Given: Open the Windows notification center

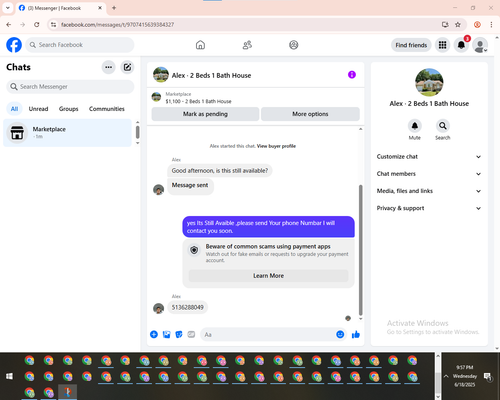Looking at the screenshot, I should [x=488, y=377].
